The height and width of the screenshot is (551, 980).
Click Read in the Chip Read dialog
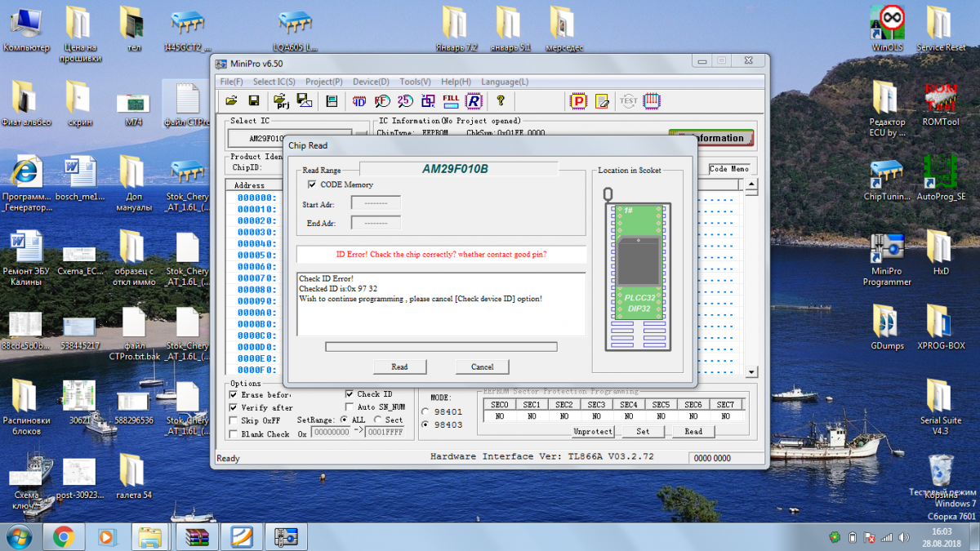[399, 367]
